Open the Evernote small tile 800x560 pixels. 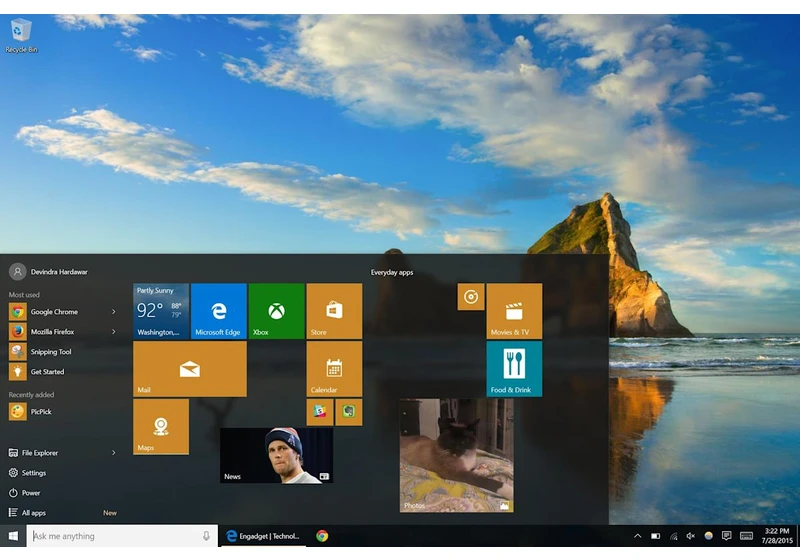[x=349, y=412]
